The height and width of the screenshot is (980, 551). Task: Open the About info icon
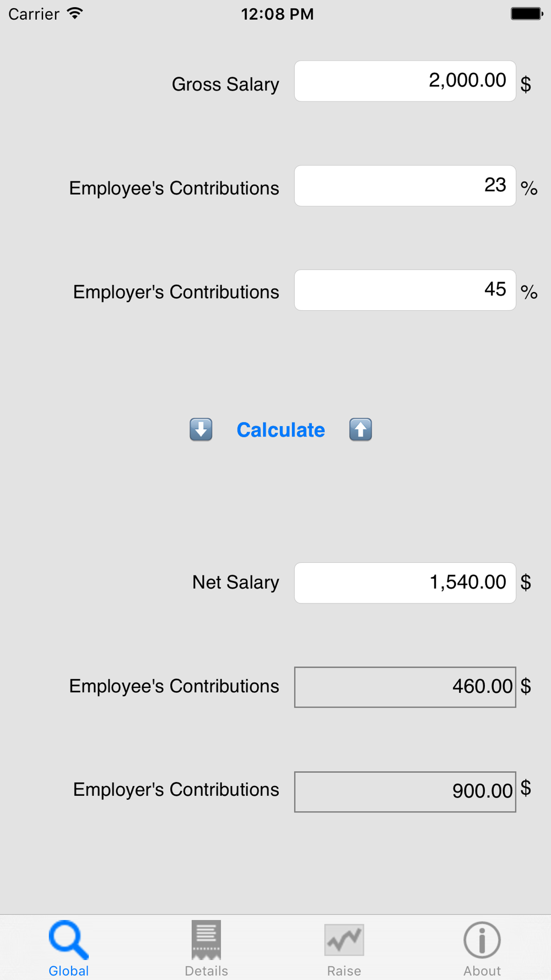point(482,940)
